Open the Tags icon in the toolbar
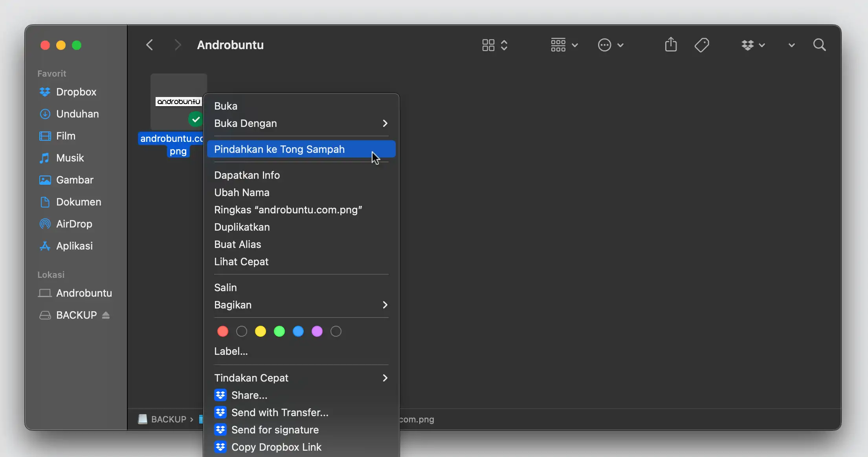 702,44
